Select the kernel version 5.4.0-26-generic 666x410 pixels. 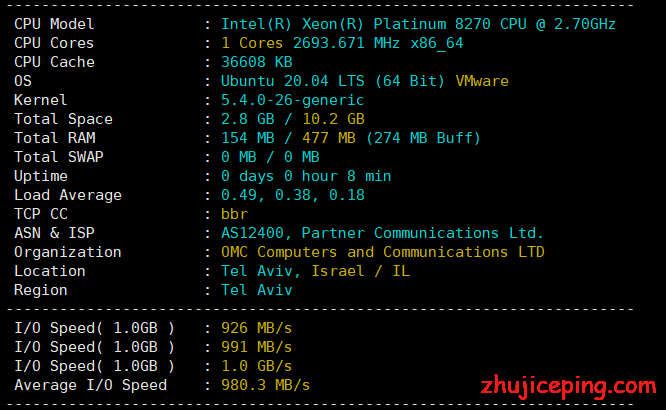pyautogui.click(x=292, y=100)
